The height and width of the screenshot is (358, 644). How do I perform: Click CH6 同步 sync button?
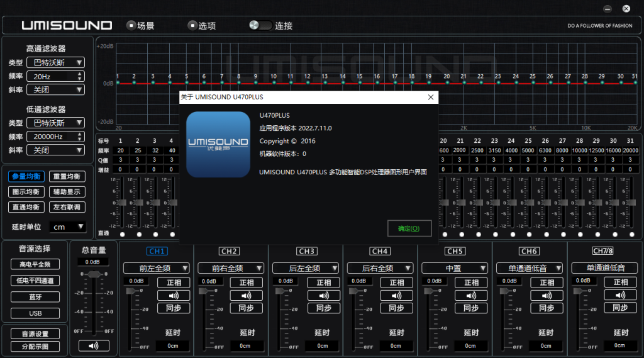[x=547, y=308]
